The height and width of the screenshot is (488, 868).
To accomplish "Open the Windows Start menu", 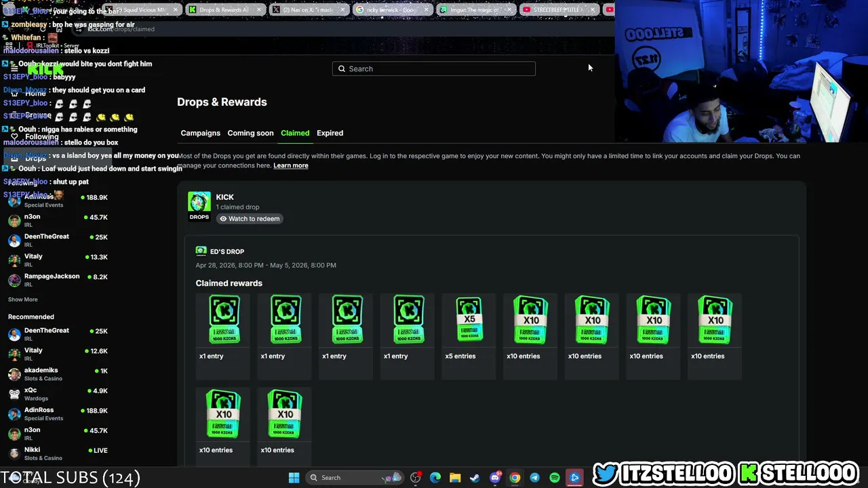I will [294, 478].
